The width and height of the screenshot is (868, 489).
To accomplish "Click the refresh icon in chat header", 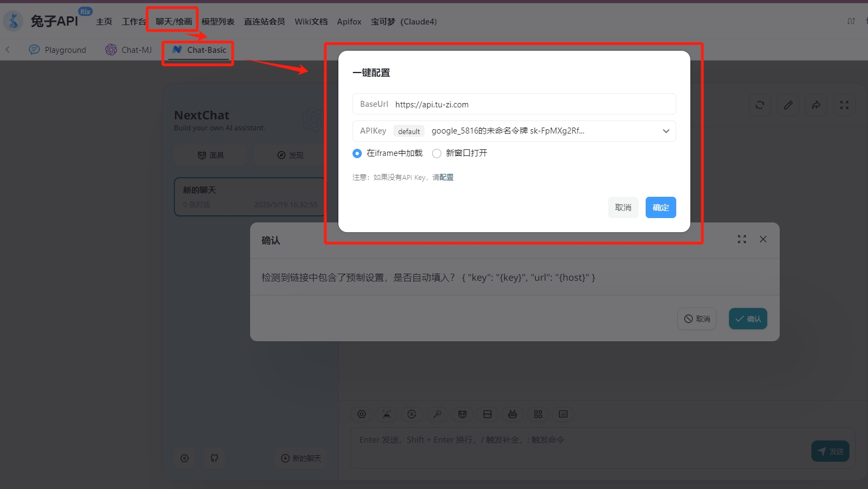I will (x=760, y=105).
